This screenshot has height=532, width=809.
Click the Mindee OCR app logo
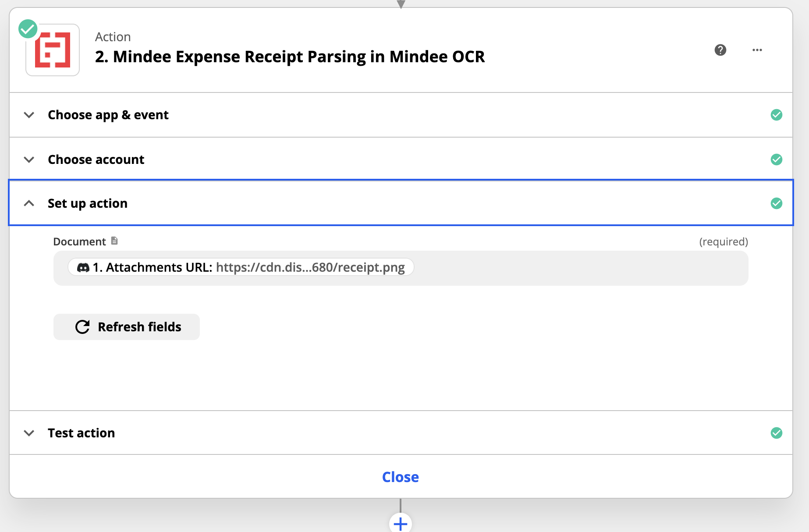[53, 50]
